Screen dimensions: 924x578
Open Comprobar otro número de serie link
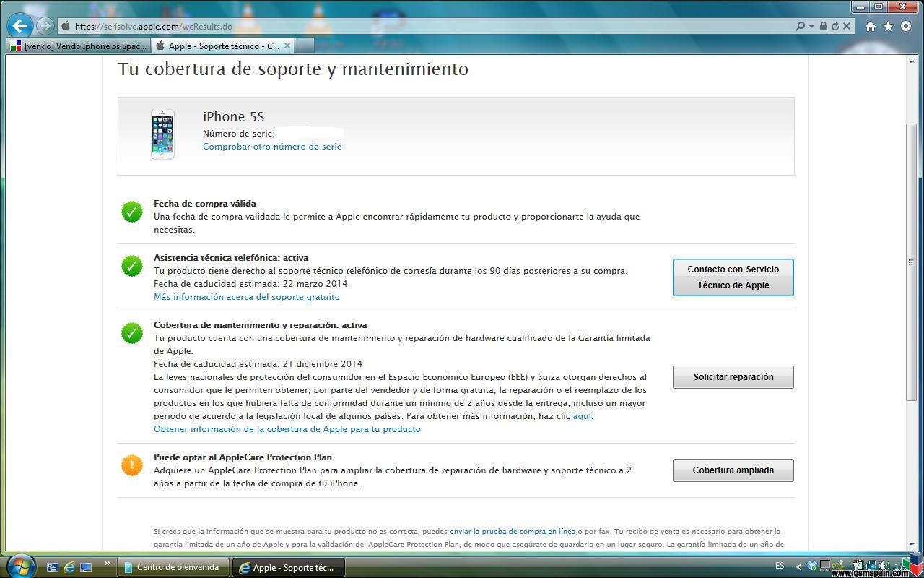pyautogui.click(x=272, y=147)
